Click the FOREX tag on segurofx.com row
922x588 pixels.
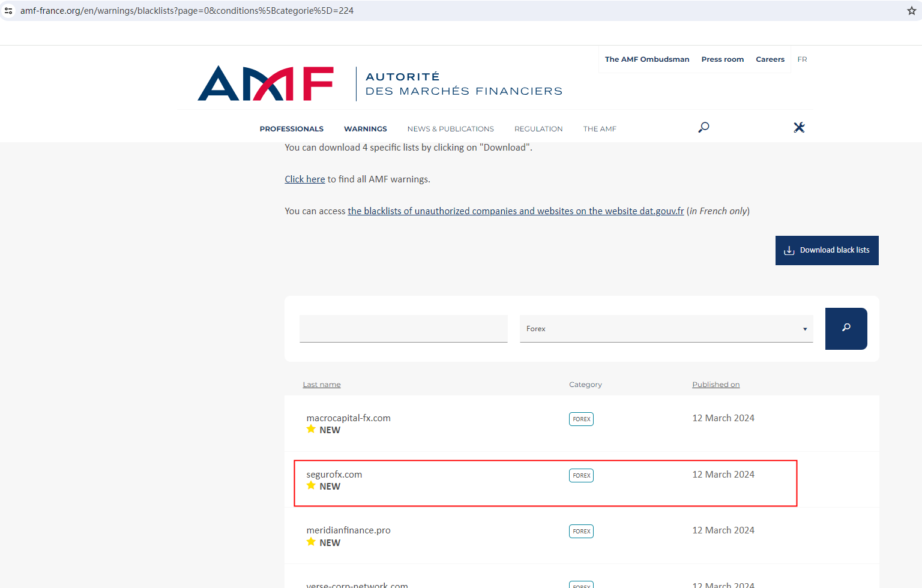[x=581, y=475]
